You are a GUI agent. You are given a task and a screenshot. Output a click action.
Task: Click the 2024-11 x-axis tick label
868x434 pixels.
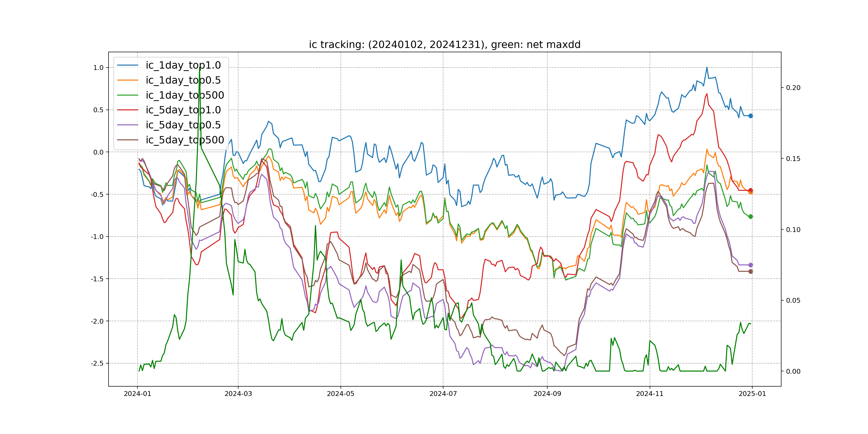[x=649, y=394]
